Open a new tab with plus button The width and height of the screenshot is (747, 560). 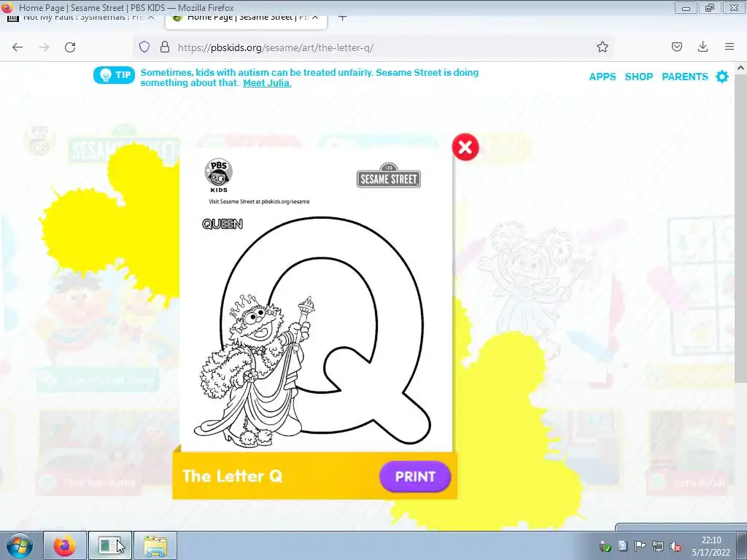(342, 17)
